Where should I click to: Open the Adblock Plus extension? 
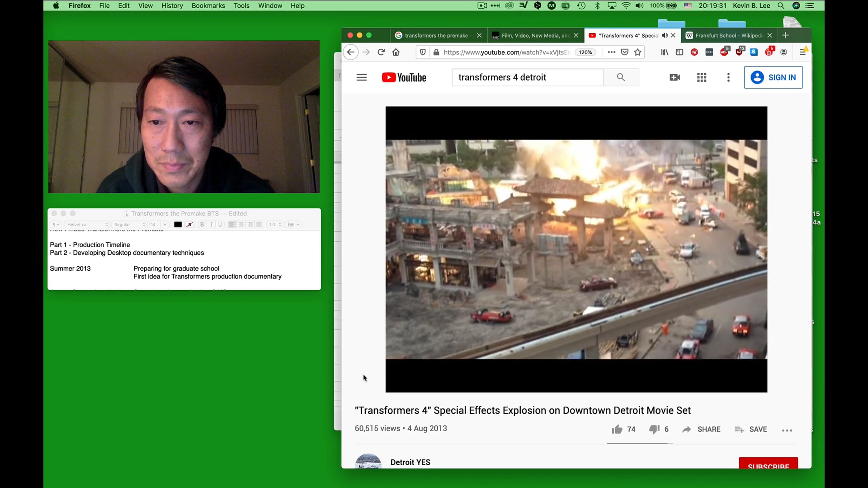(724, 52)
